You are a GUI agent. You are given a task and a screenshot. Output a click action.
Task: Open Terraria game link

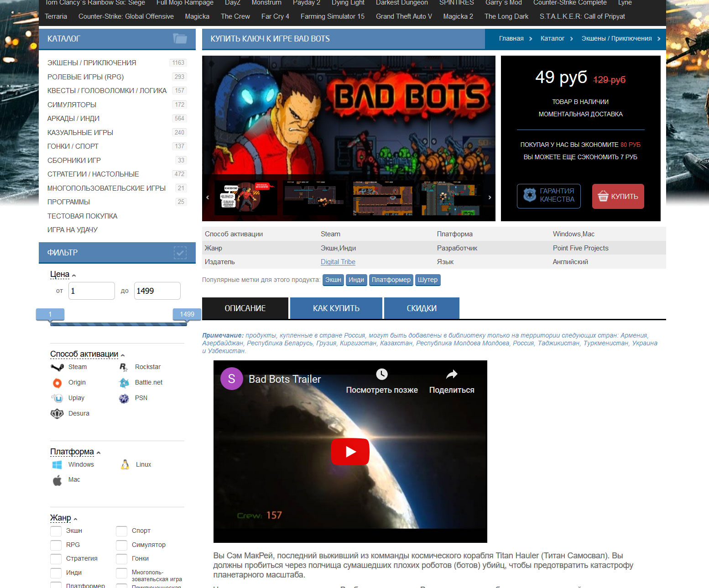point(56,16)
